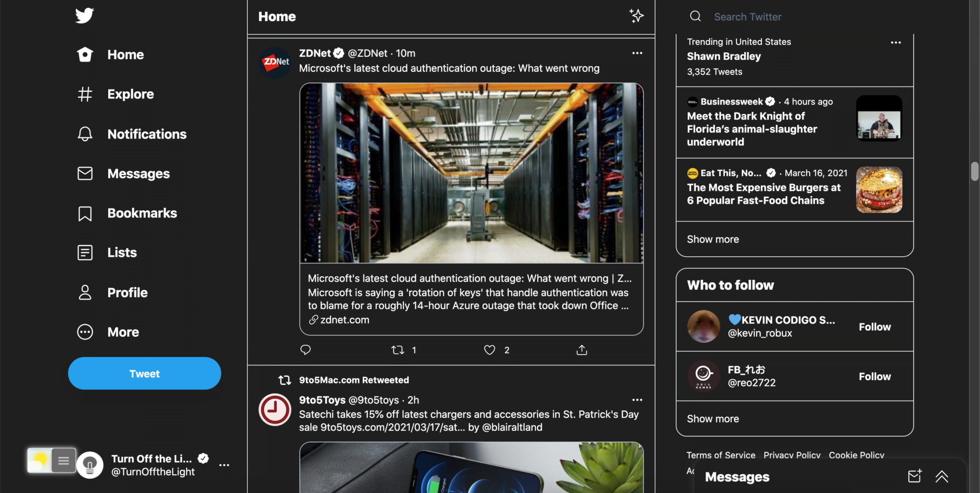Open the ZDNet tweet options menu

[x=637, y=53]
